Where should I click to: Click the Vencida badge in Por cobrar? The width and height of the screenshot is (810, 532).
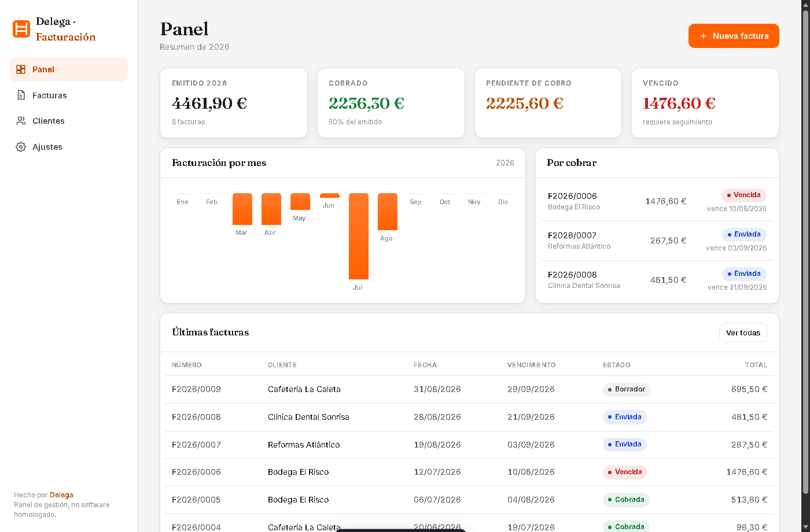[x=744, y=195]
